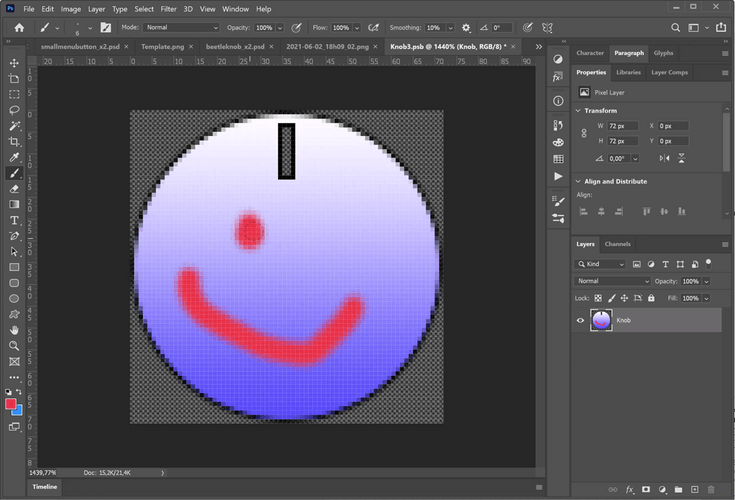
Task: Select the Eraser tool
Action: (14, 189)
